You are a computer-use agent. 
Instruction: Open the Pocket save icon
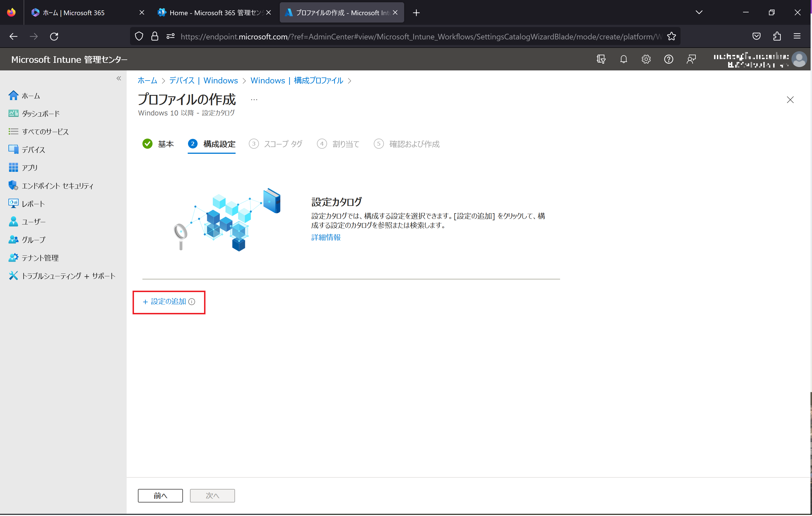(756, 36)
